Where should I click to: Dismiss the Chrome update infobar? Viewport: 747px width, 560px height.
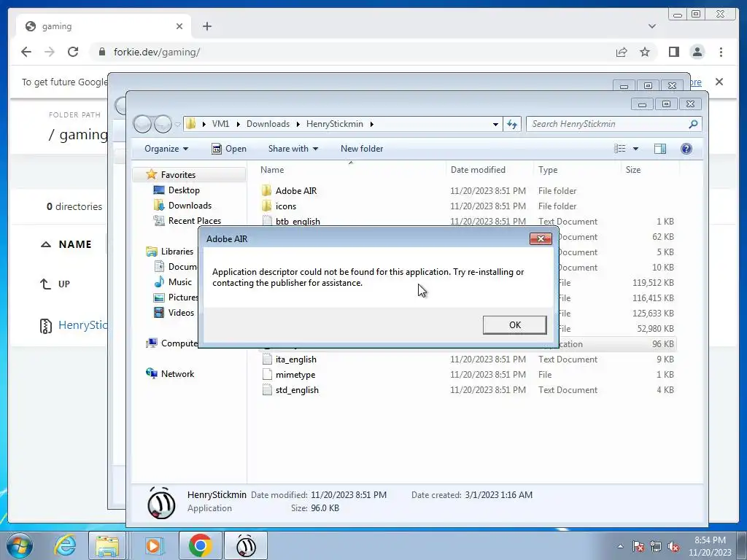pos(719,82)
